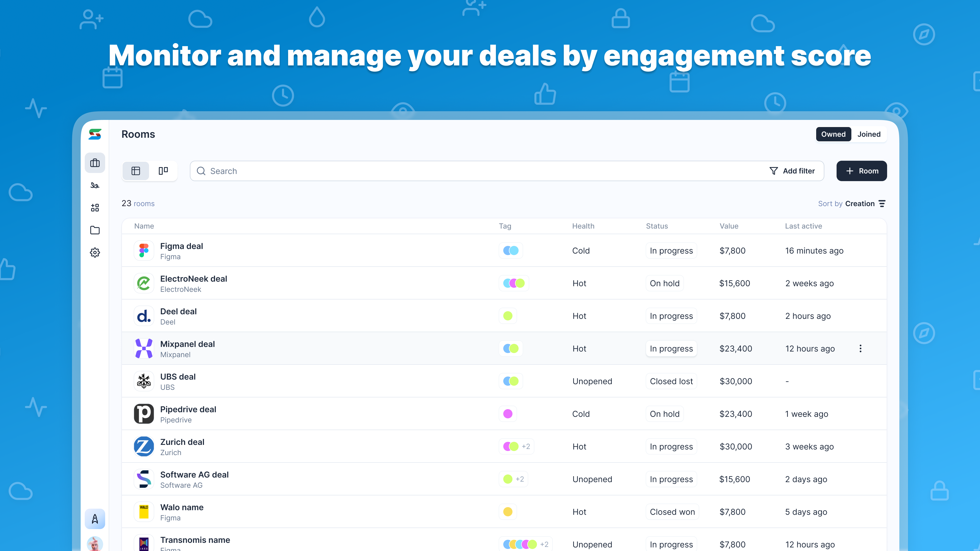Click the signature icon in sidebar
980x551 pixels.
95,185
